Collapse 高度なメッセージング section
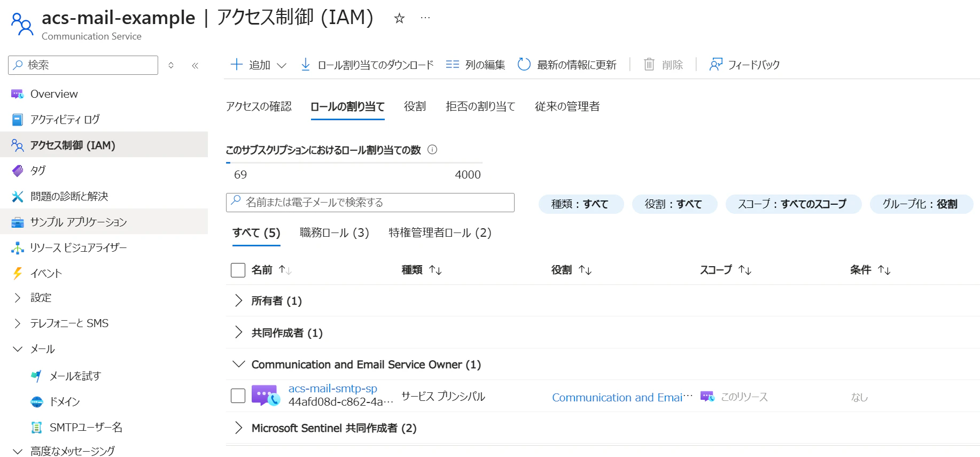Image resolution: width=980 pixels, height=457 pixels. (17, 451)
